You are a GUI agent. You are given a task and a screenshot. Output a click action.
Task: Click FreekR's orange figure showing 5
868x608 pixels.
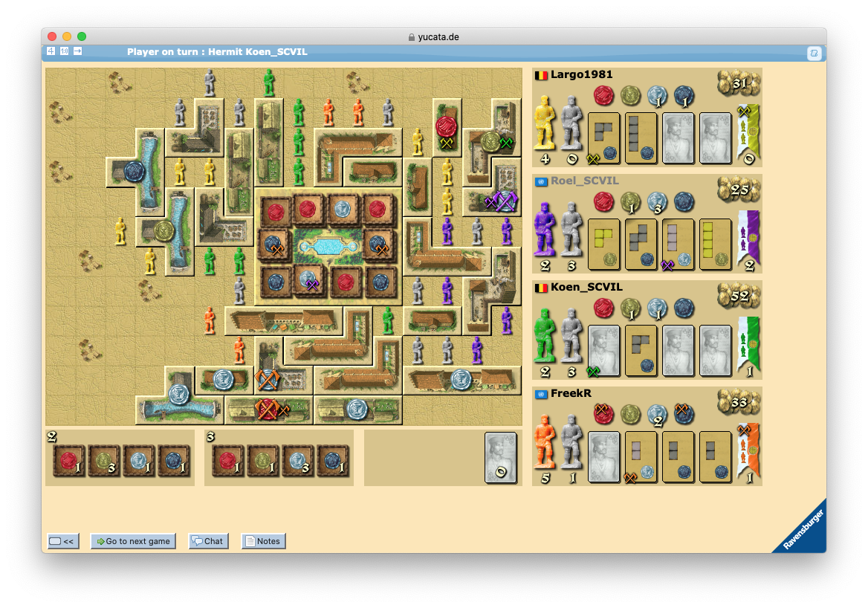545,442
